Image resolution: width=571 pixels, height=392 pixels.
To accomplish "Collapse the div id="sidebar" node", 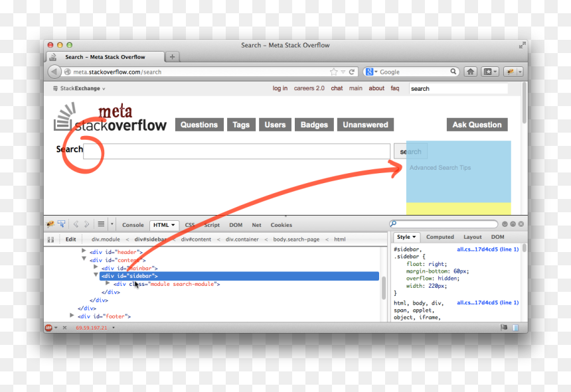I will 96,275.
